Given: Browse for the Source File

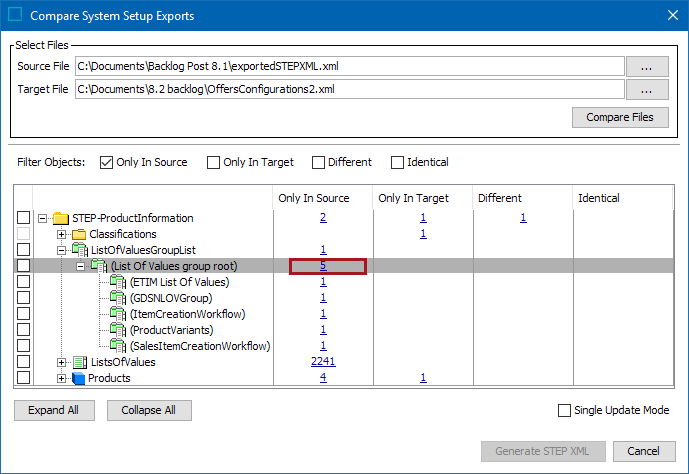Looking at the screenshot, I should click(647, 66).
